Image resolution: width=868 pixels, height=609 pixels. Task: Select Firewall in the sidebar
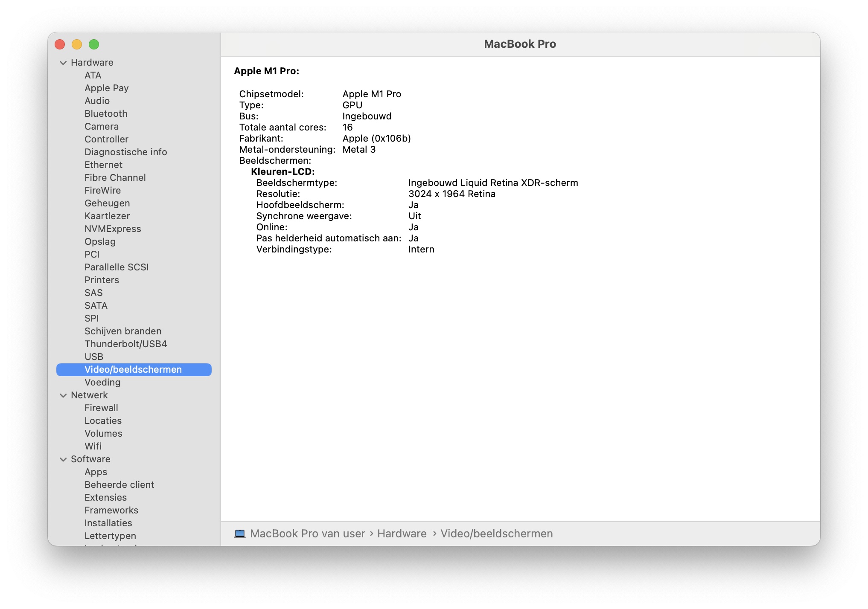101,408
